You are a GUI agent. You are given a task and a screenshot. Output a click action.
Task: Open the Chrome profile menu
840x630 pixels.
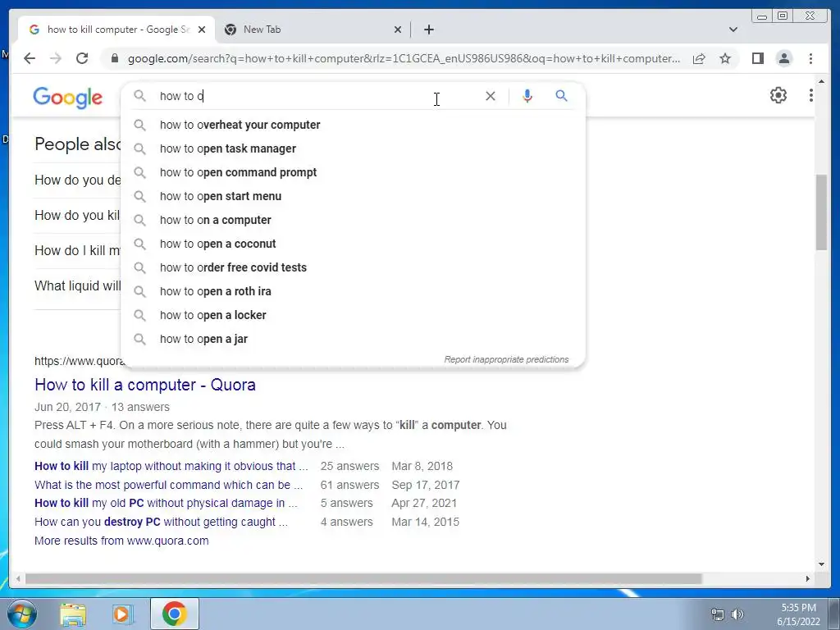click(x=783, y=58)
